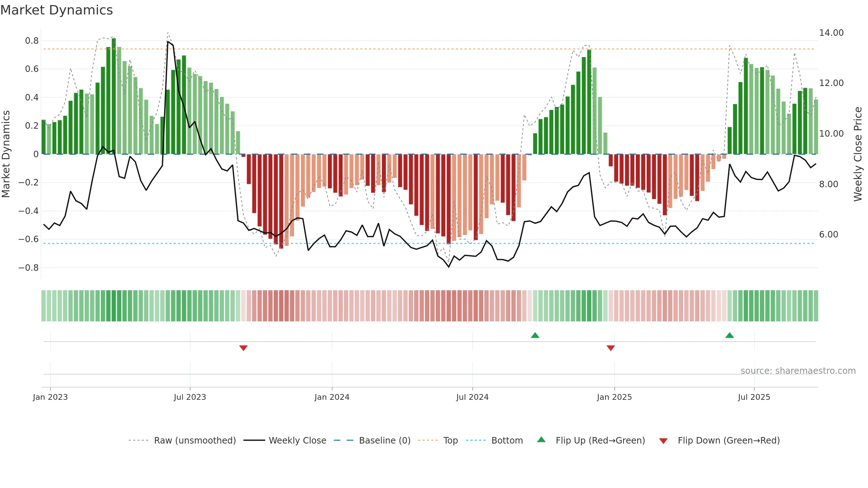Click the Jul 2023 axis label
Viewport: 868px width, 488px height.
190,397
